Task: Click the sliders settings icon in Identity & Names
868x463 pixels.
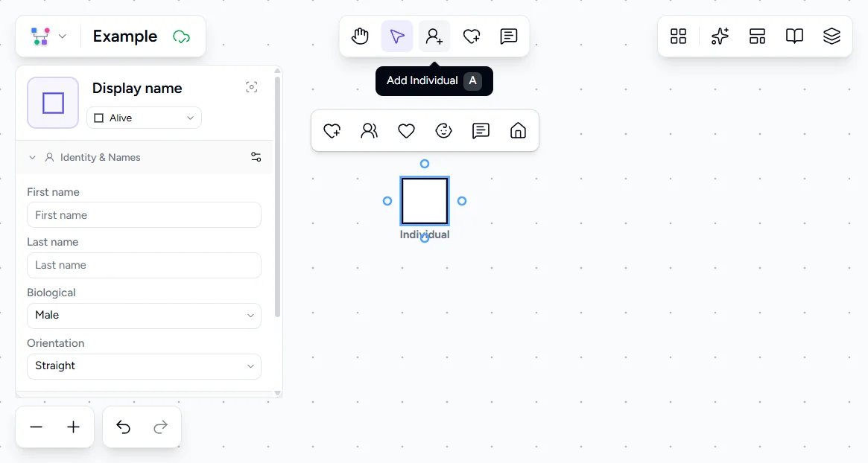Action: click(x=256, y=157)
